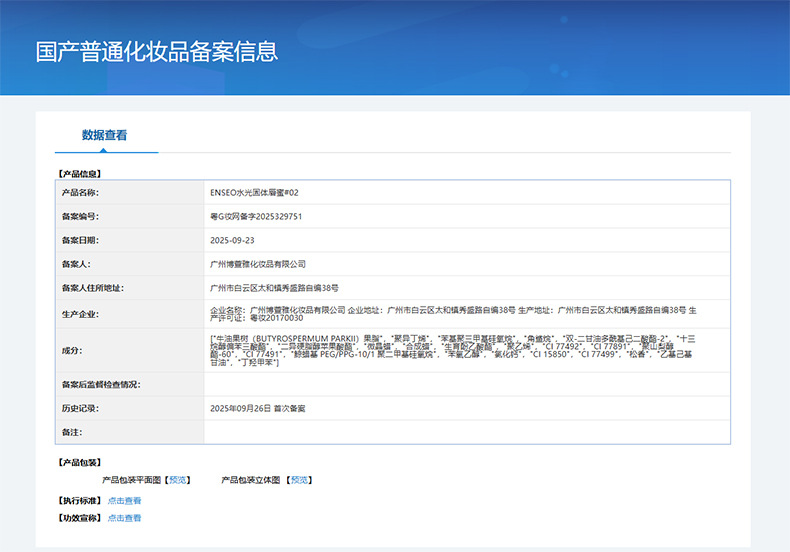Image resolution: width=790 pixels, height=552 pixels.
Task: Click the 【产品信息】 section heading
Action: [x=80, y=174]
